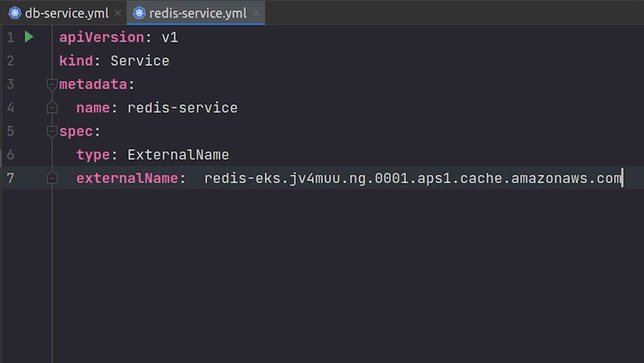This screenshot has width=644, height=363.
Task: Click the green Run gutter icon
Action: (29, 37)
